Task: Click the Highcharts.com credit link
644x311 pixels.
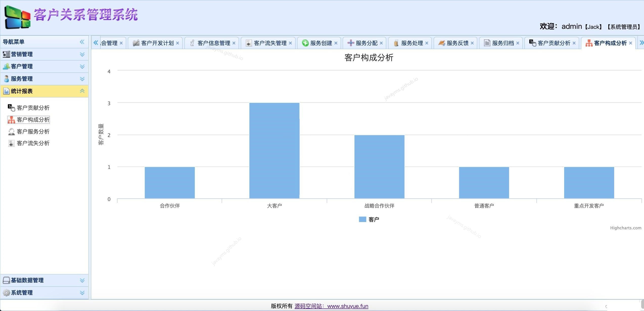Action: [625, 228]
